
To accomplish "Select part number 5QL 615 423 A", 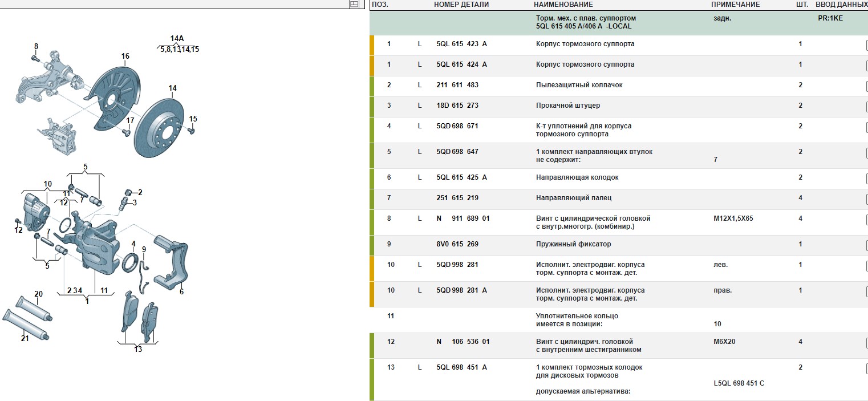I will click(x=462, y=44).
